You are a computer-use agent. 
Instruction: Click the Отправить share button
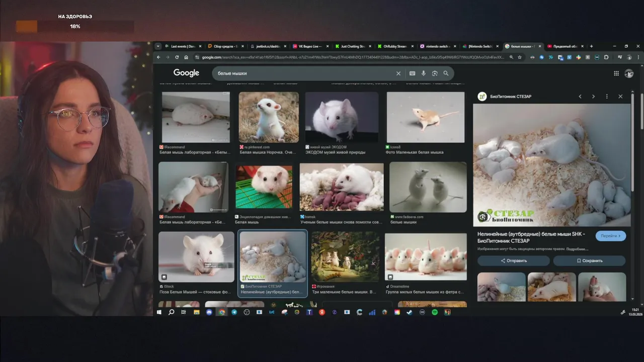click(x=514, y=261)
